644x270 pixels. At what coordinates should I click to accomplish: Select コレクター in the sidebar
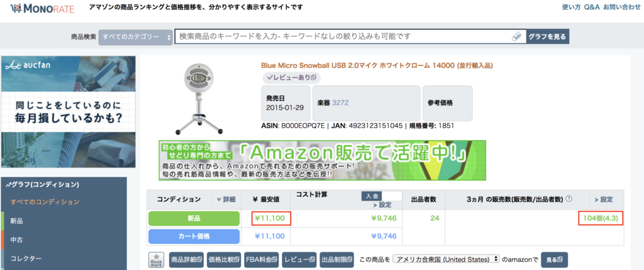point(26,258)
